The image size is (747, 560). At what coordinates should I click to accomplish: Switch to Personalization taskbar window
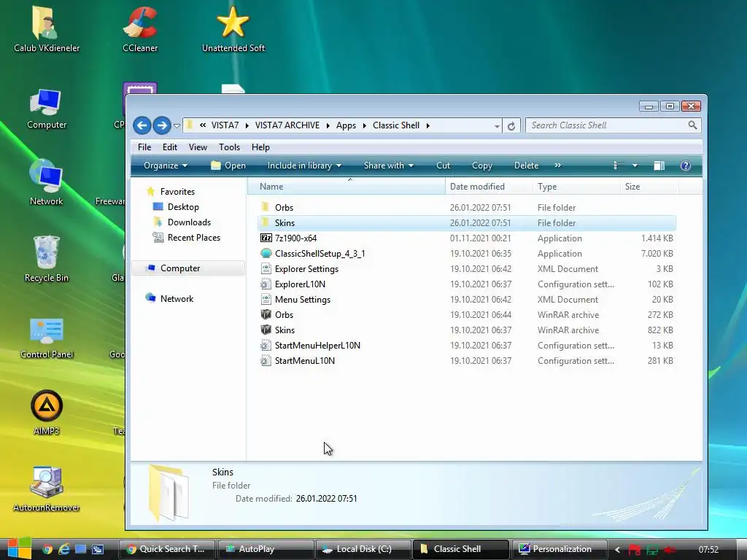(559, 549)
